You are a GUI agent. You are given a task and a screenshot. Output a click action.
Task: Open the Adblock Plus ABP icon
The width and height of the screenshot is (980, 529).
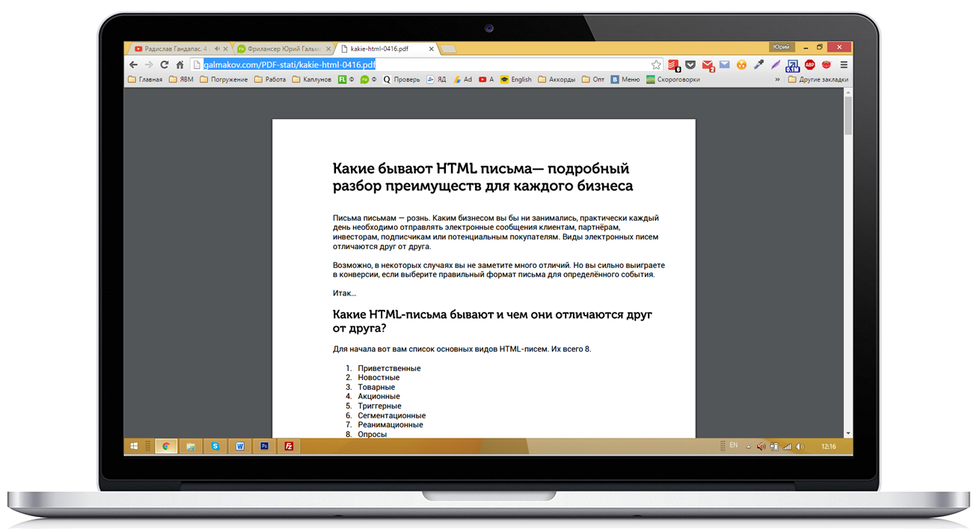pos(809,65)
